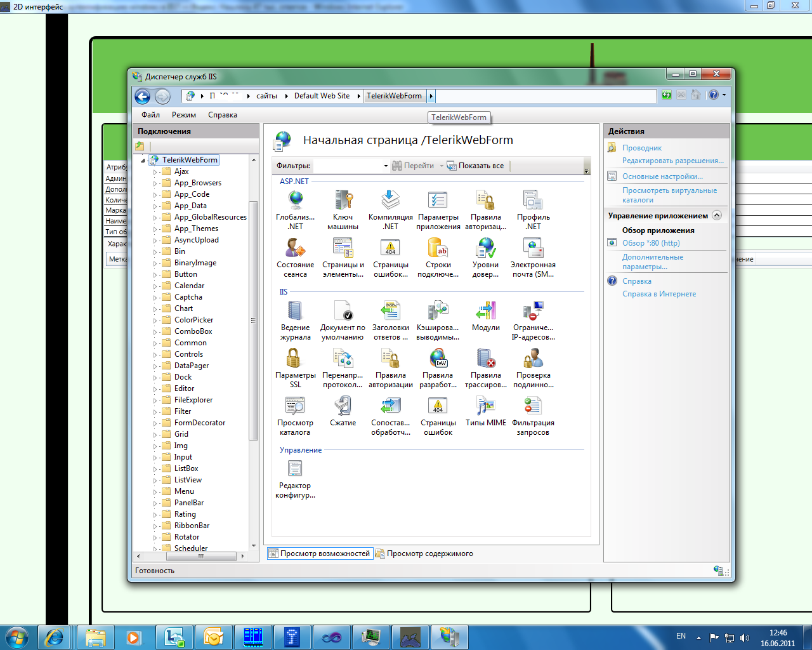Collapse the TelerikWebForm tree node

click(x=143, y=160)
